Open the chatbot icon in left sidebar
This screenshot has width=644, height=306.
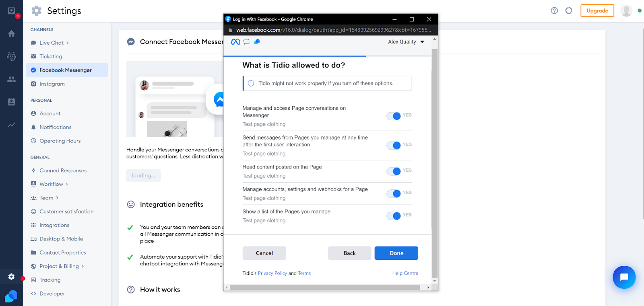coord(12,56)
